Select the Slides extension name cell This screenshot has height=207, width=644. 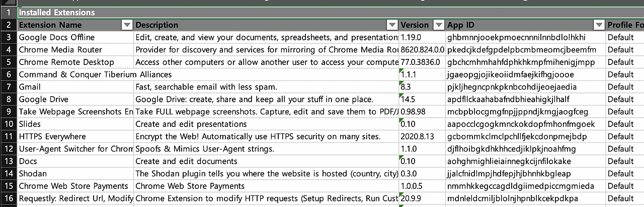[75, 124]
